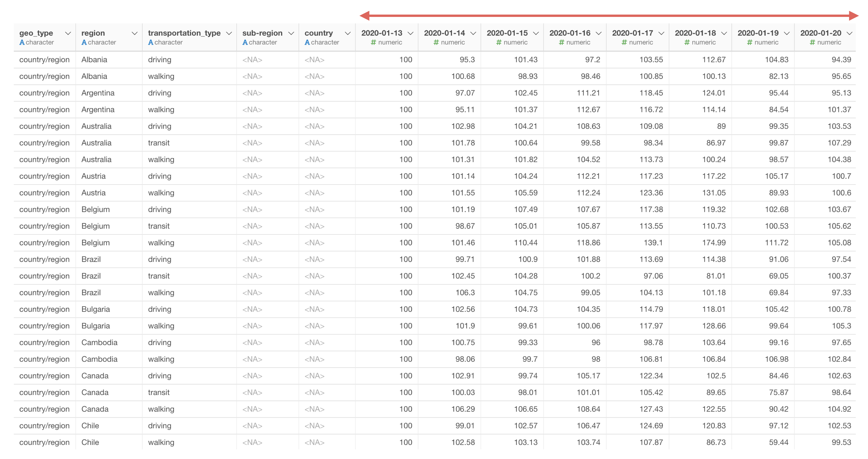Click character type icon under geo_type
868x459 pixels.
(22, 42)
